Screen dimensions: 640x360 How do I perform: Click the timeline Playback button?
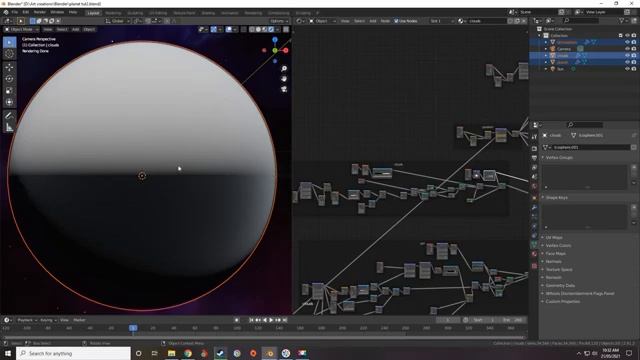click(27, 320)
